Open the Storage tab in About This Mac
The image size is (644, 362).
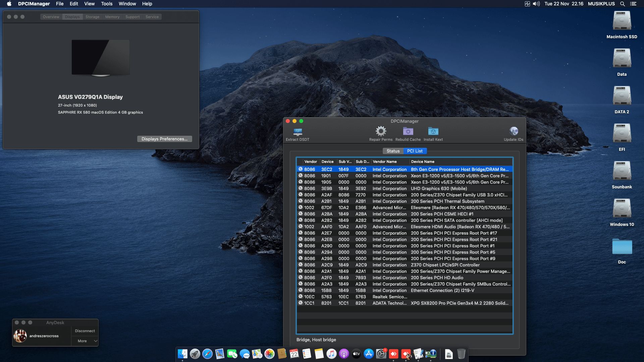[92, 17]
